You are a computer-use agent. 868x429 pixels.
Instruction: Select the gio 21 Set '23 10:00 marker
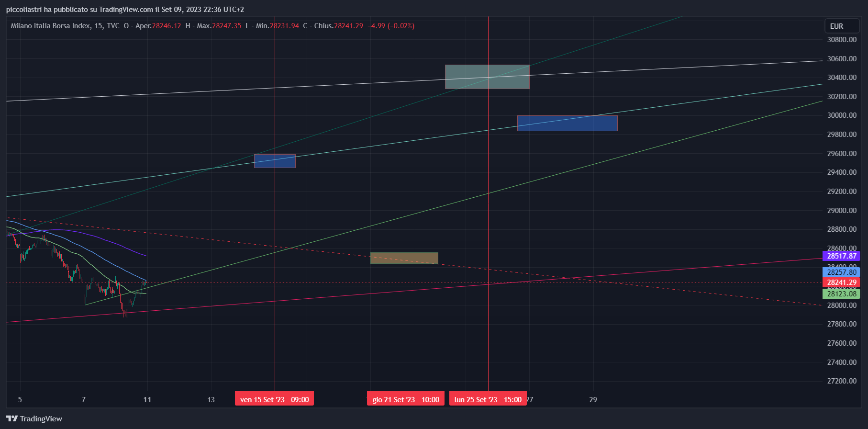pyautogui.click(x=406, y=399)
